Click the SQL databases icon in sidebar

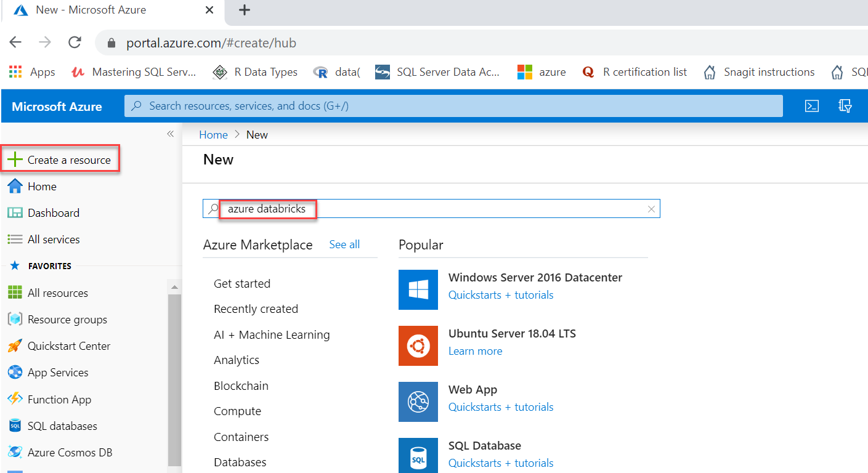(15, 426)
